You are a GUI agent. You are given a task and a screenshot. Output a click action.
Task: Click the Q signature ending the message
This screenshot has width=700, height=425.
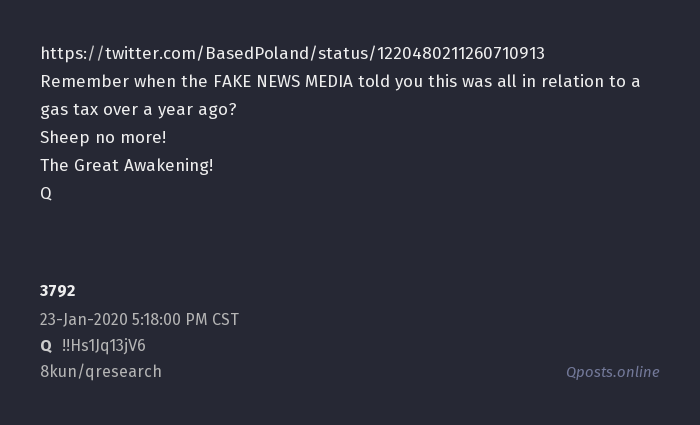coord(46,194)
